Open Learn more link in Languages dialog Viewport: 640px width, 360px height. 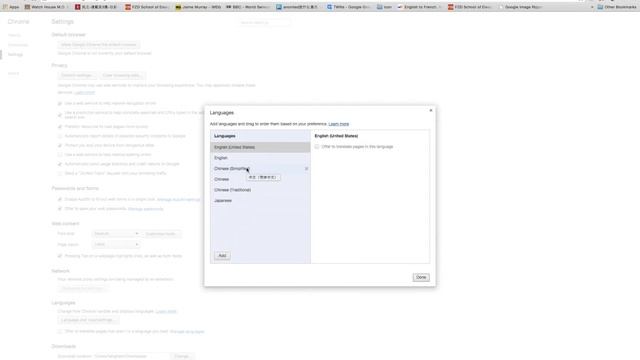(339, 124)
